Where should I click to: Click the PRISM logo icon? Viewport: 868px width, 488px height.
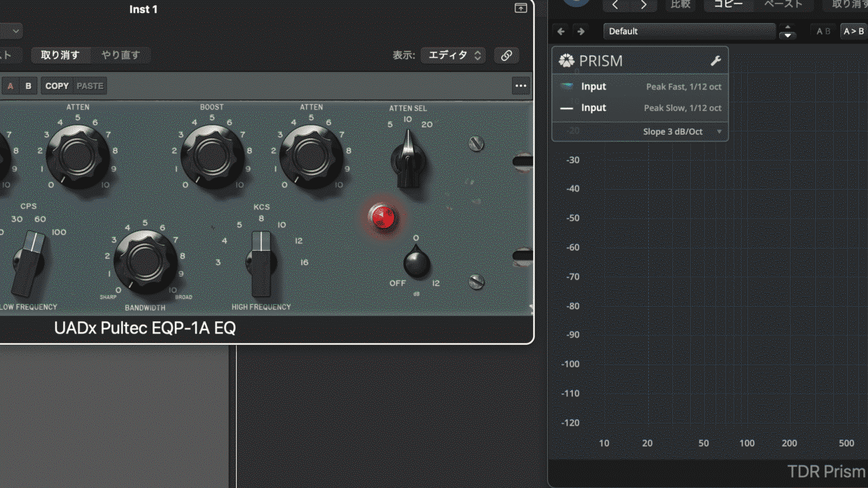(x=566, y=61)
